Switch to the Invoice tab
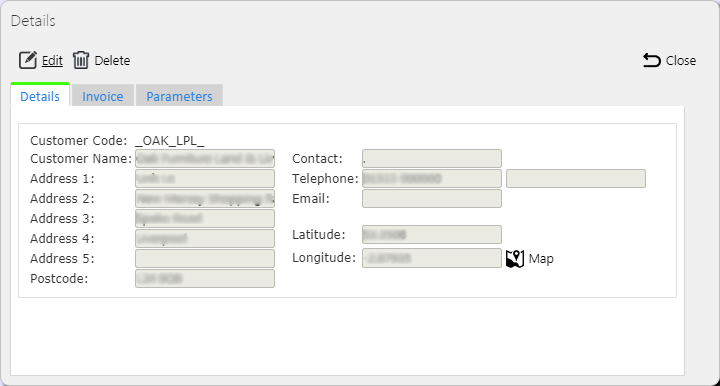Screen dimensions: 720x386 tap(103, 96)
